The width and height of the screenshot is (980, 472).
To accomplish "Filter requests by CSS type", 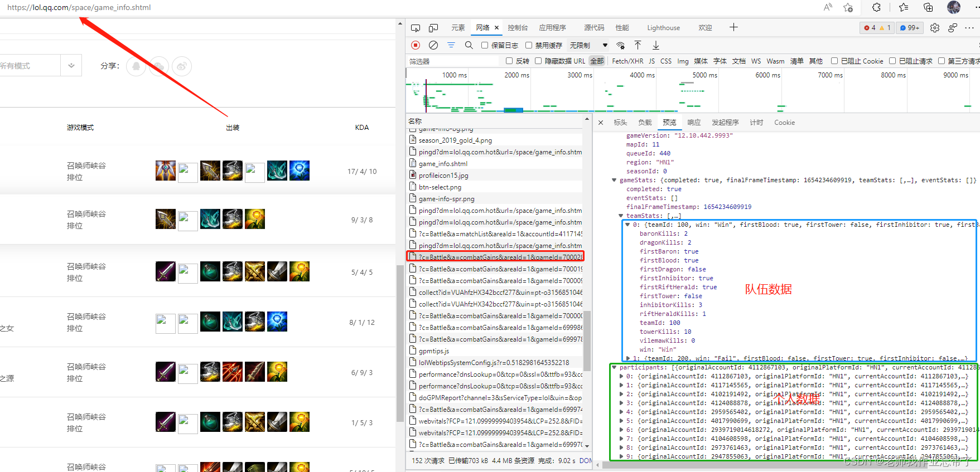I will tap(666, 61).
